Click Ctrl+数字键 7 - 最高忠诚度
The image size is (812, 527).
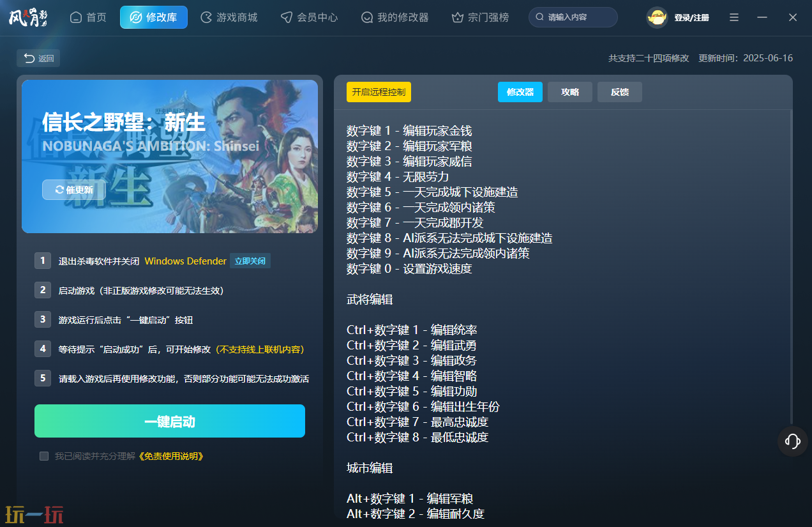pos(417,422)
